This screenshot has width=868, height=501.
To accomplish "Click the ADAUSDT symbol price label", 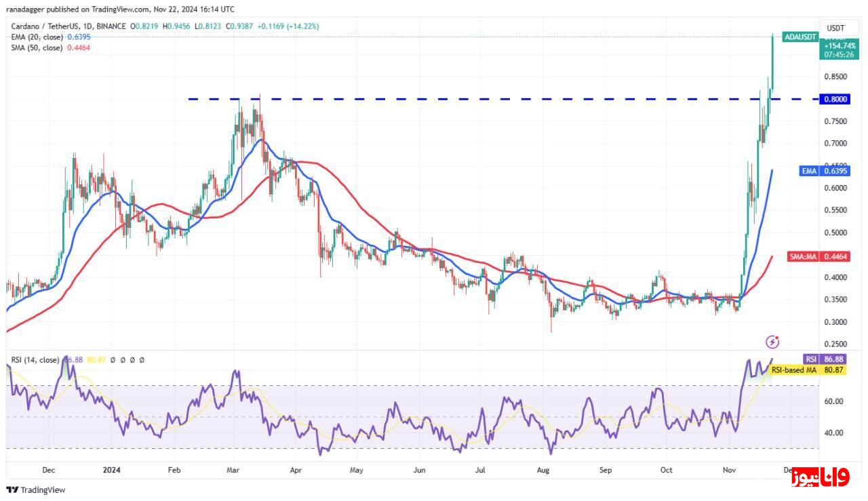I will coord(800,37).
